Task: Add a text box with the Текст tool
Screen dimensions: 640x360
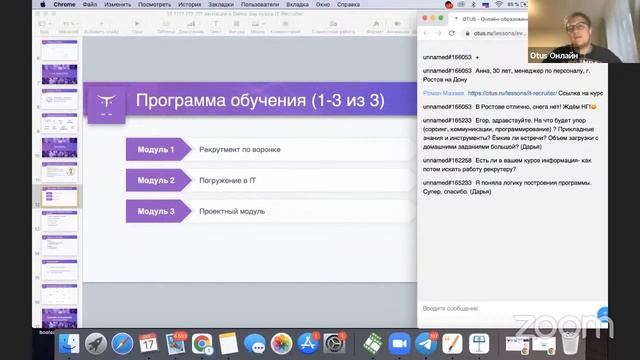Action: 216,26
